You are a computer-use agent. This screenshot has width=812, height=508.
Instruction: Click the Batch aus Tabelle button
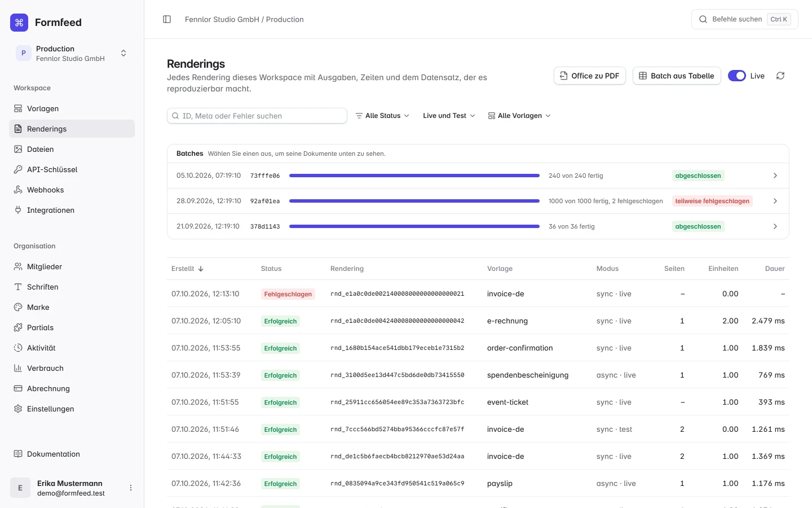(677, 76)
